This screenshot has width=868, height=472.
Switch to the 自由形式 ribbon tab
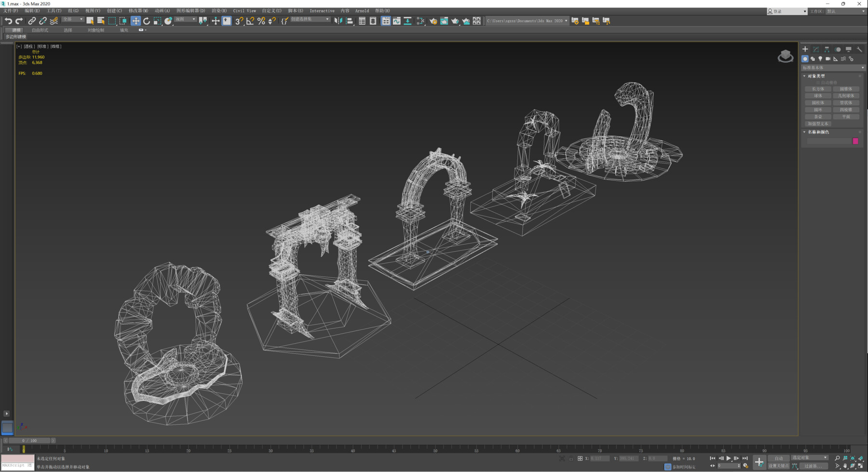tap(40, 29)
